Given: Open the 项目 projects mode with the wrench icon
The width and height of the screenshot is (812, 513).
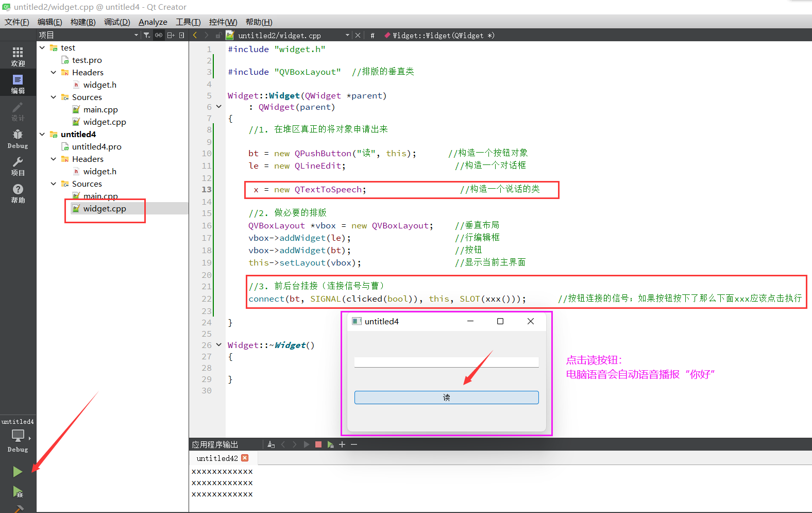Looking at the screenshot, I should coord(18,166).
